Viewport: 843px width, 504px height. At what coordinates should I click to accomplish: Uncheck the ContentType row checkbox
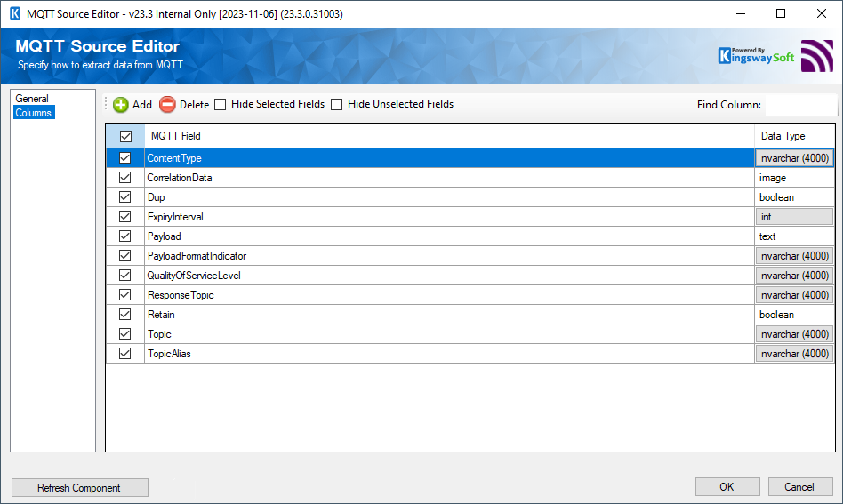point(125,158)
